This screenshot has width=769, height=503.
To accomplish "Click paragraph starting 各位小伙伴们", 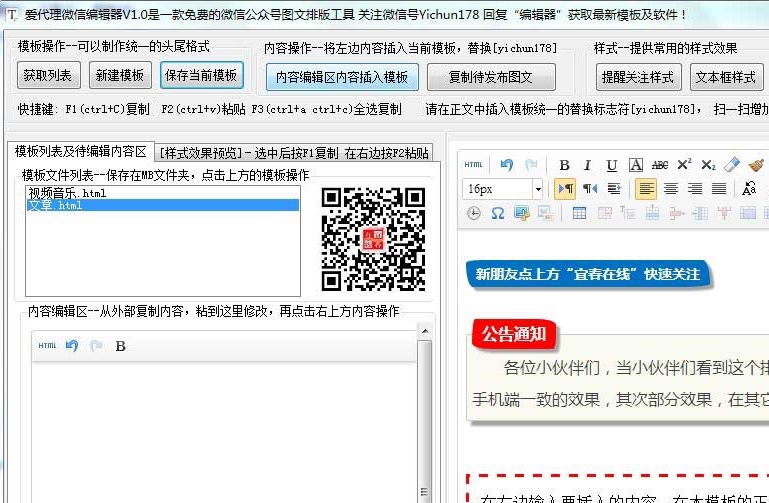I will tap(636, 367).
